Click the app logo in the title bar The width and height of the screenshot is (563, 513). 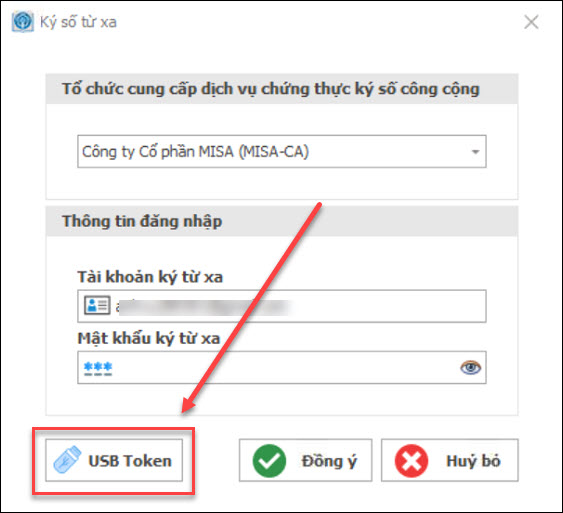click(23, 22)
